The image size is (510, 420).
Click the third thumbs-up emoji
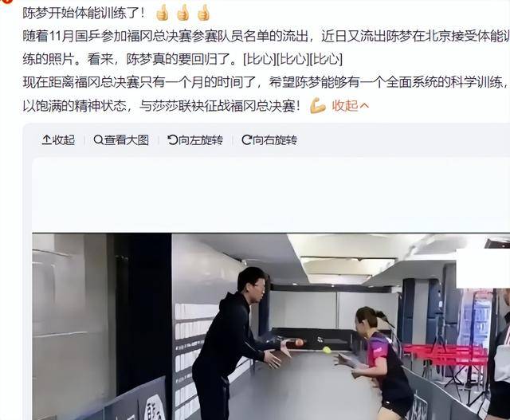[x=204, y=13]
